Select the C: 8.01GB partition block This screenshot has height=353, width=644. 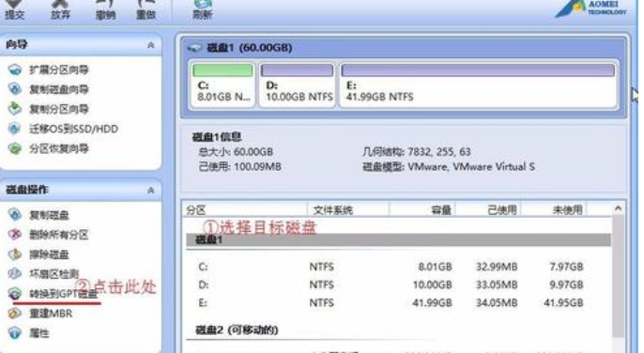click(222, 84)
